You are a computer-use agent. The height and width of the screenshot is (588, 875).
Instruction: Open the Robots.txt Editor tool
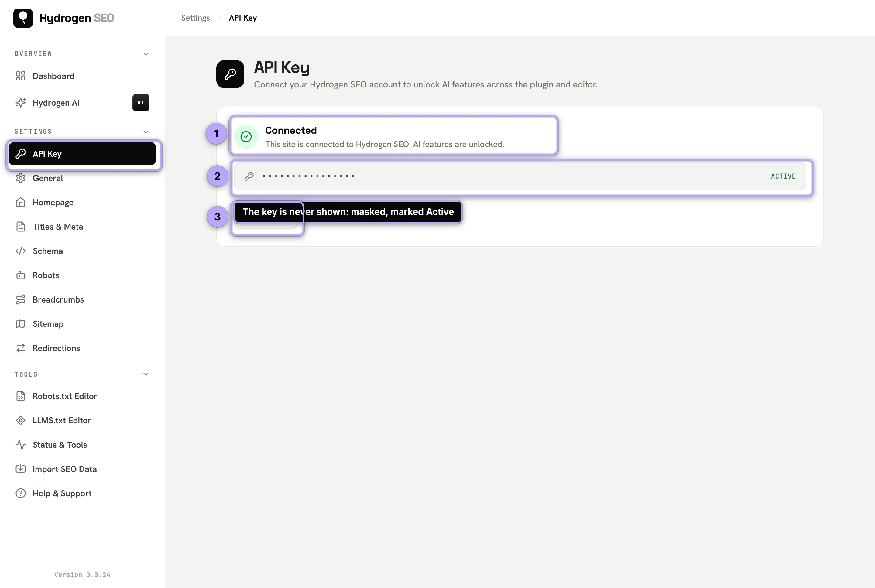(x=65, y=396)
